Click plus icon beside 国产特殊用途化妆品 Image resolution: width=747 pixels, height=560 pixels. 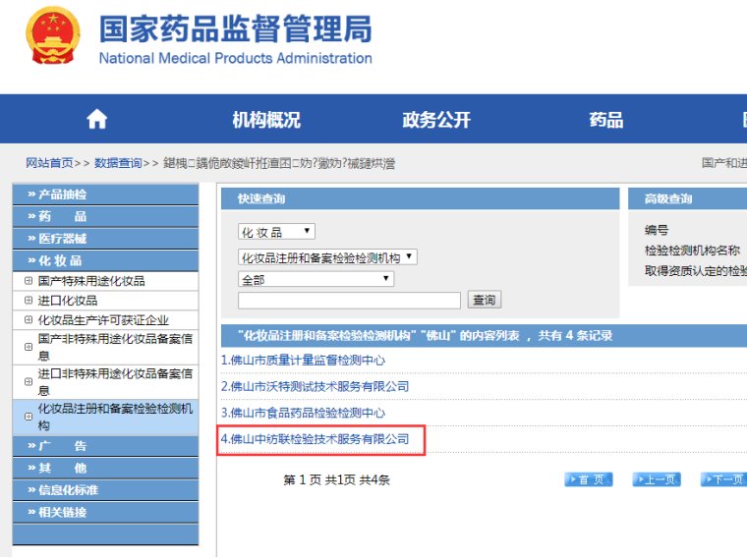click(29, 281)
